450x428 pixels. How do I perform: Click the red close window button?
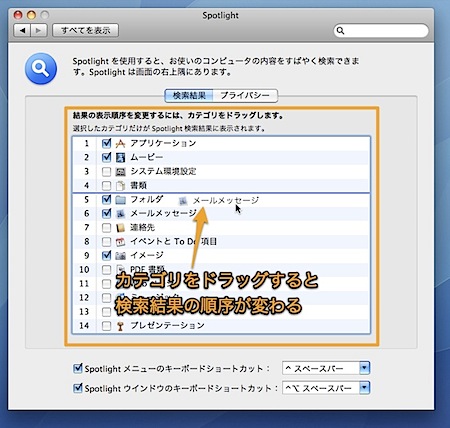(x=18, y=15)
